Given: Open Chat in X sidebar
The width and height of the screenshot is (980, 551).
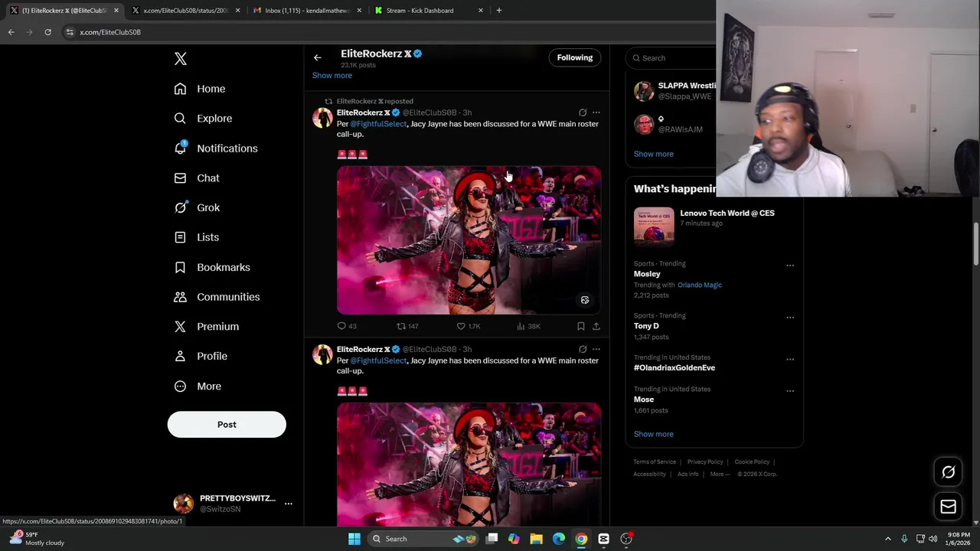Looking at the screenshot, I should click(197, 178).
